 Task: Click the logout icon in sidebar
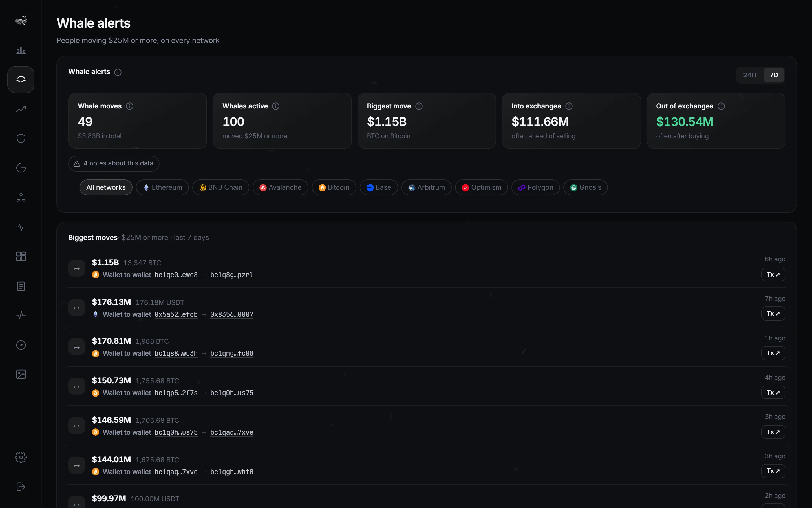[x=21, y=487]
